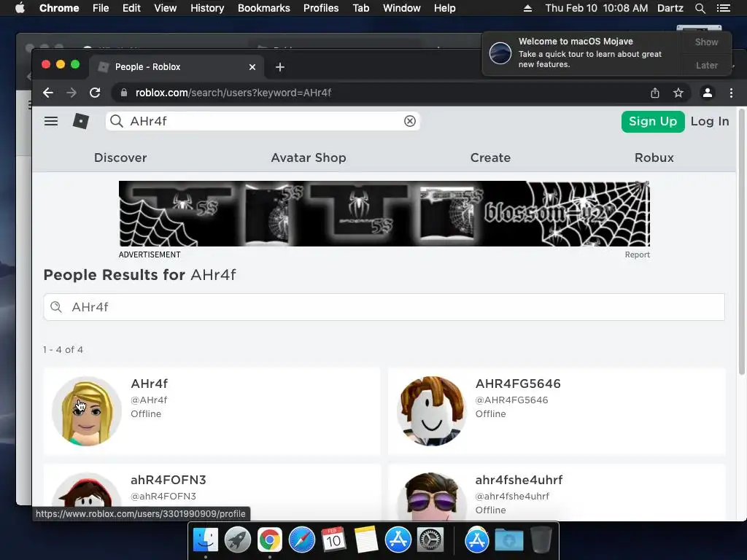Open Safari from the dock
747x560 pixels.
point(301,540)
